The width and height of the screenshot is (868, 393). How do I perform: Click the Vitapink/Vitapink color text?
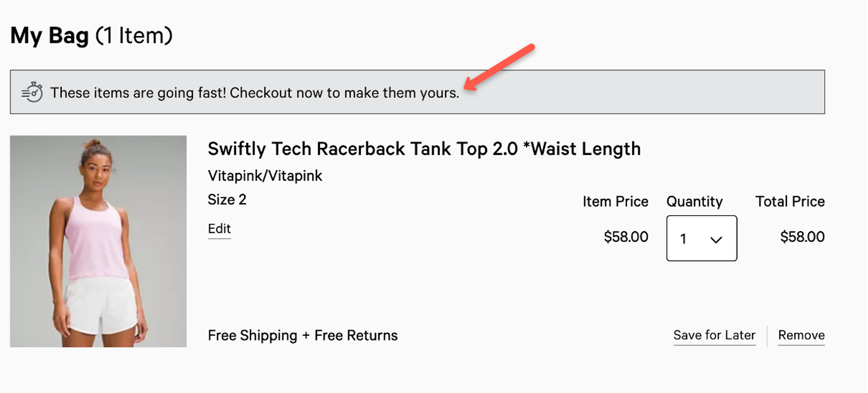click(265, 175)
